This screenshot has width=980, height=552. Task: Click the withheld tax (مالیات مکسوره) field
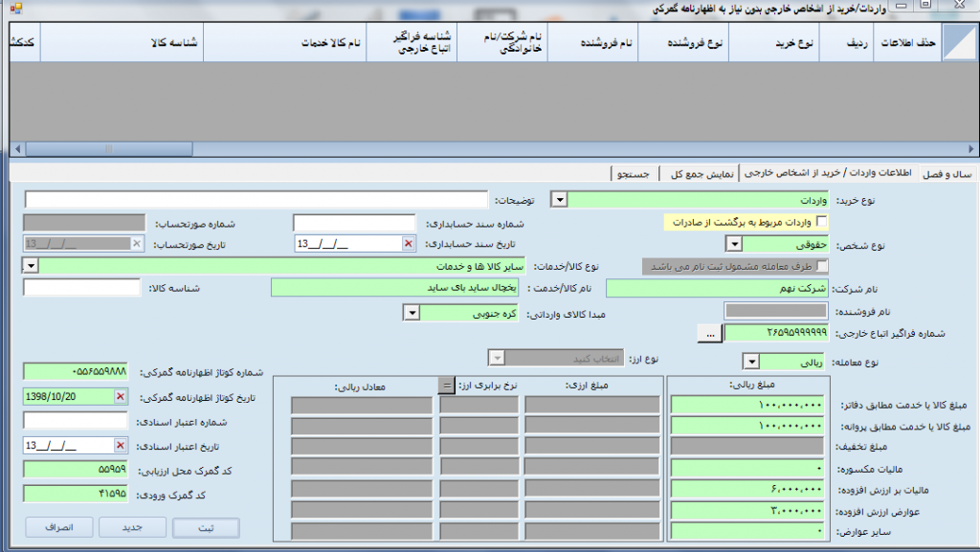[x=746, y=469]
